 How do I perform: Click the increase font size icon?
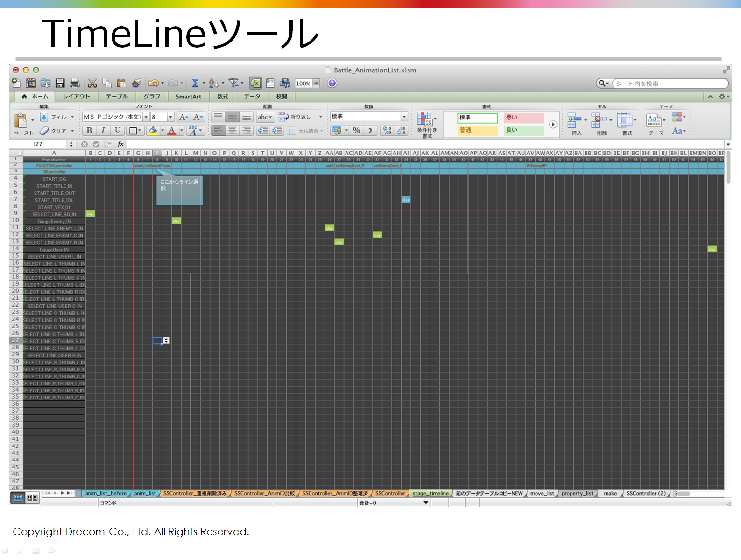click(x=183, y=117)
